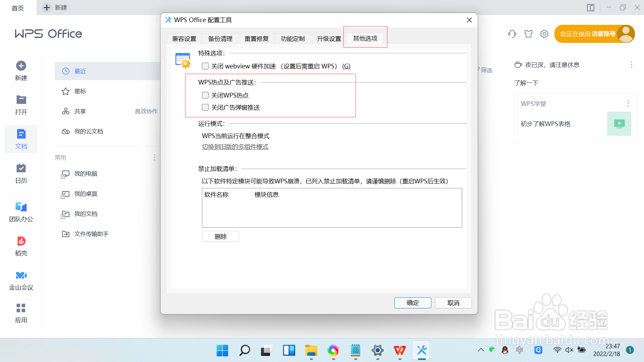Click the volume muted tray icon
644x362 pixels.
point(569,350)
